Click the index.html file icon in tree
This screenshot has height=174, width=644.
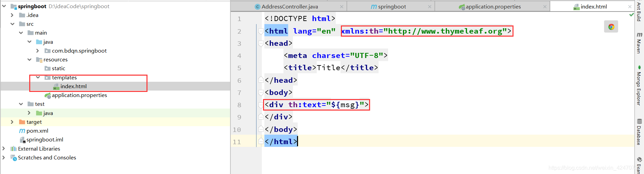pyautogui.click(x=56, y=86)
